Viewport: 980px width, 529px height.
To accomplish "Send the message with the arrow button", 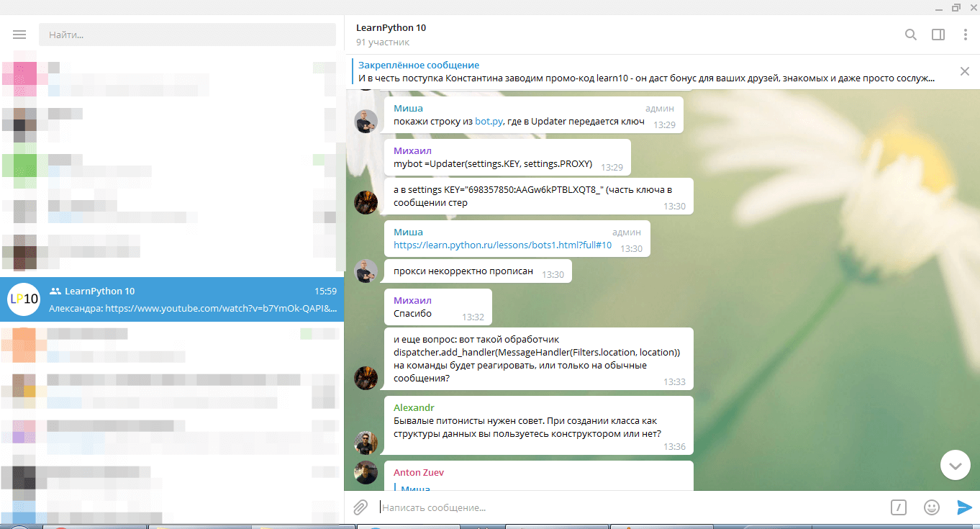I will click(964, 507).
